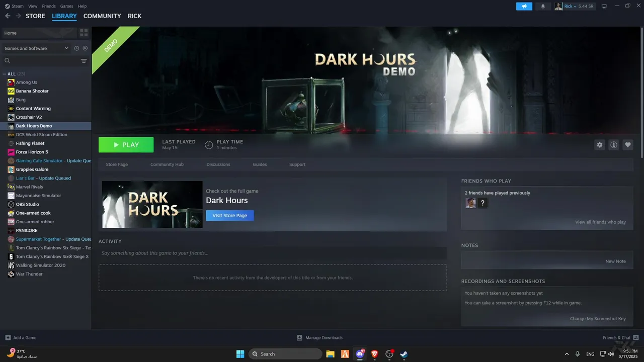Switch to Big Picture mode monitor icon
This screenshot has height=362, width=644.
tap(604, 6)
